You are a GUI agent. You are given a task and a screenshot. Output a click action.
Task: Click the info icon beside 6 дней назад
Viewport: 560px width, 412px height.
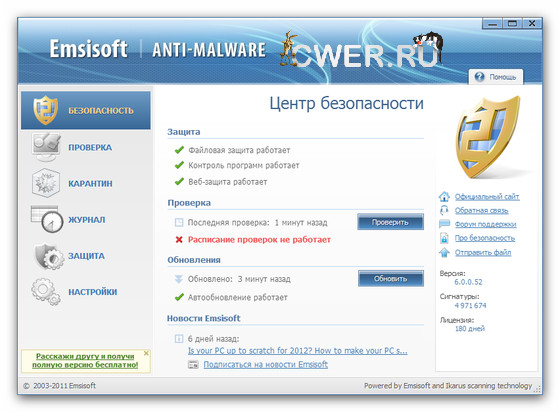click(x=179, y=338)
